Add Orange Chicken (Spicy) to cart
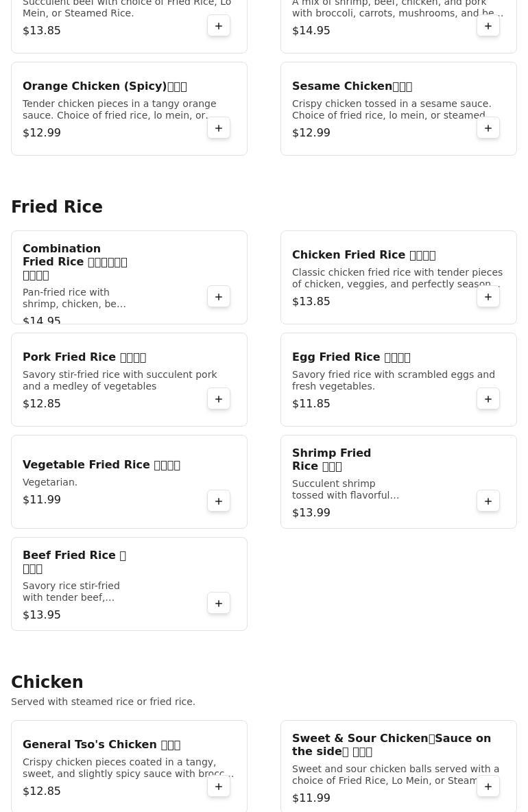 tap(219, 128)
